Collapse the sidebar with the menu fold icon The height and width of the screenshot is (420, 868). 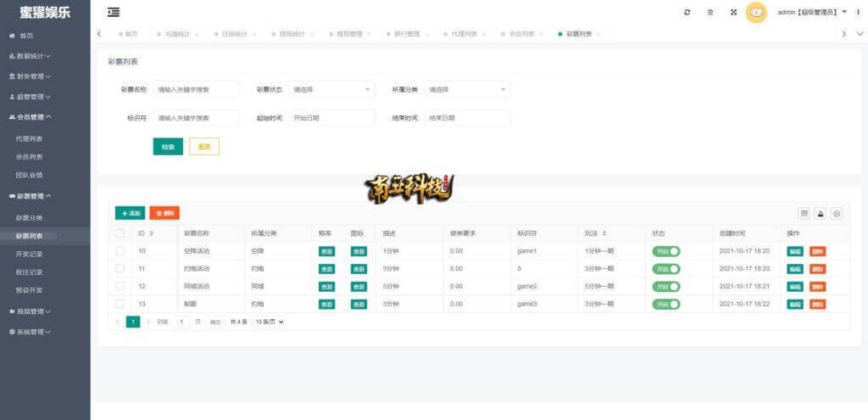[114, 12]
